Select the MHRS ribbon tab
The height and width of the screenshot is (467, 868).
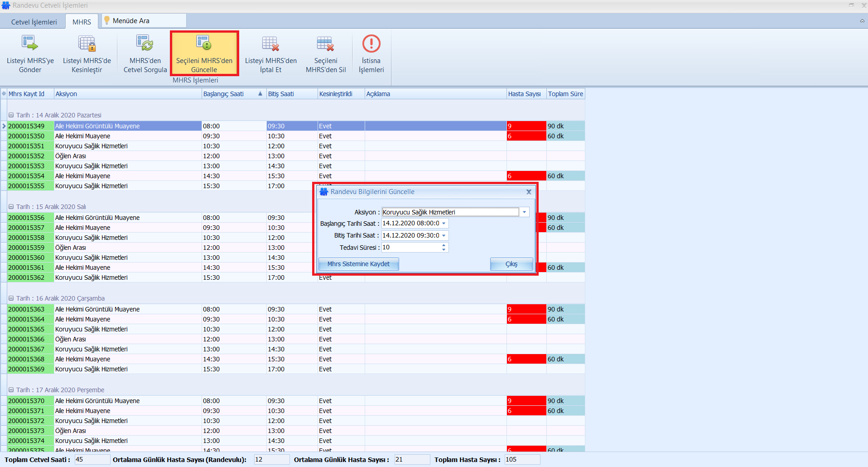pyautogui.click(x=82, y=22)
